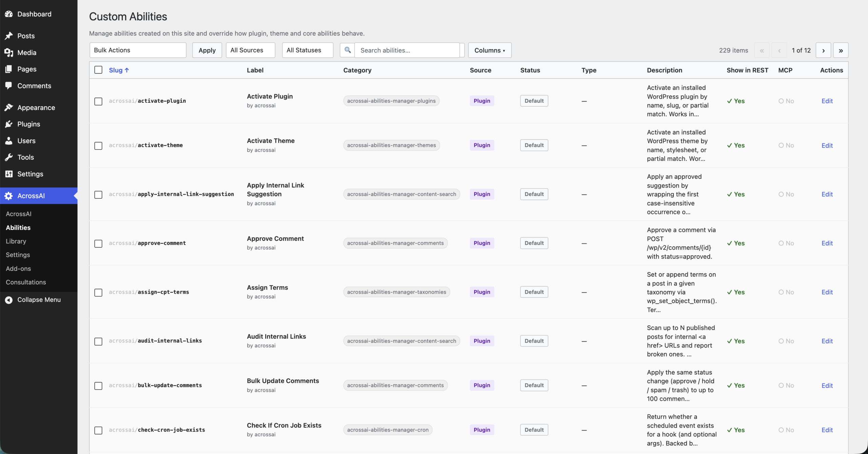Click the 'Check If Cron Job Exists' label
This screenshot has height=454, width=868.
click(x=284, y=425)
